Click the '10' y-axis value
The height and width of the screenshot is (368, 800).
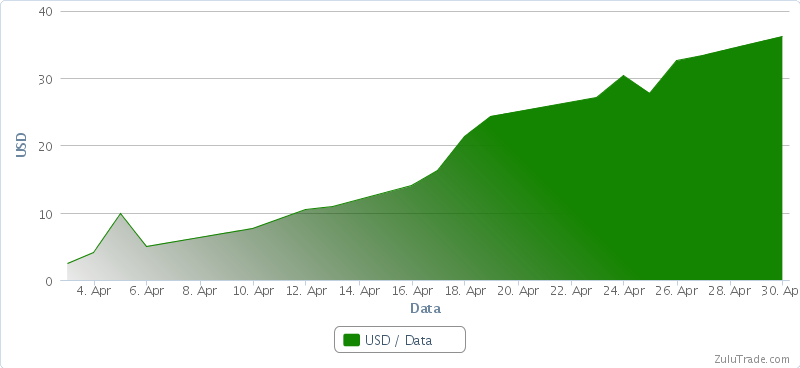tap(46, 213)
